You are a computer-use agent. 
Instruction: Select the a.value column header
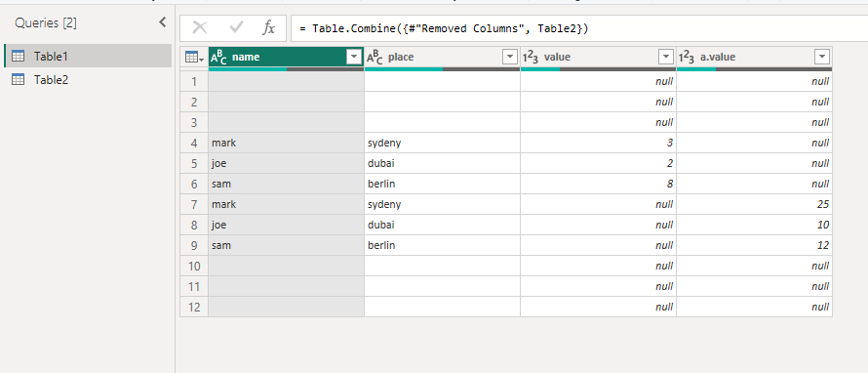pos(755,57)
